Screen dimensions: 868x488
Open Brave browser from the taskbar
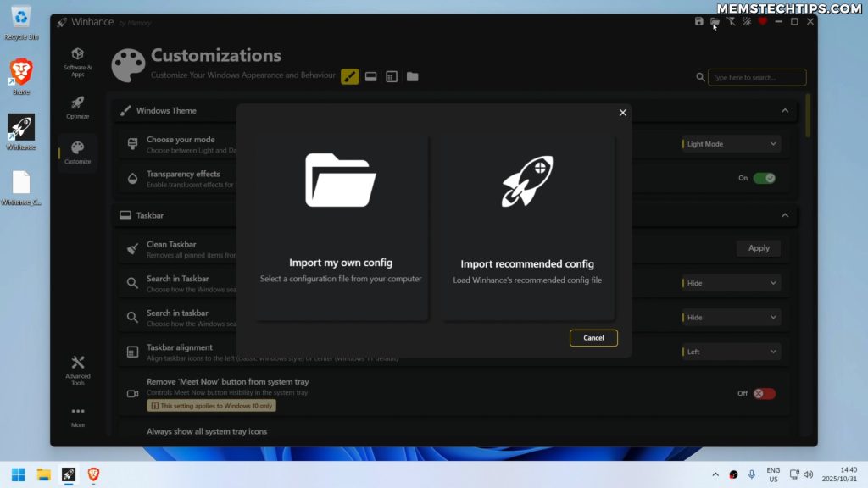point(93,474)
